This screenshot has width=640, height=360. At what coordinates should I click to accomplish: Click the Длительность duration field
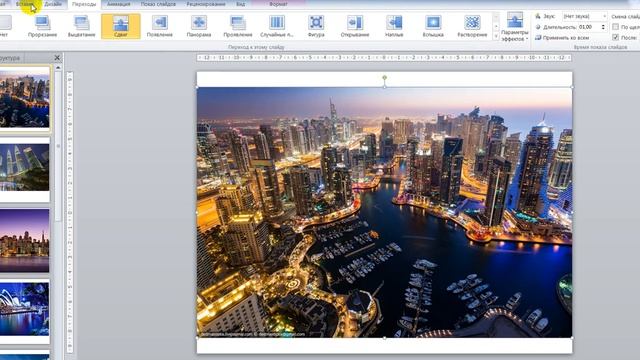point(589,27)
